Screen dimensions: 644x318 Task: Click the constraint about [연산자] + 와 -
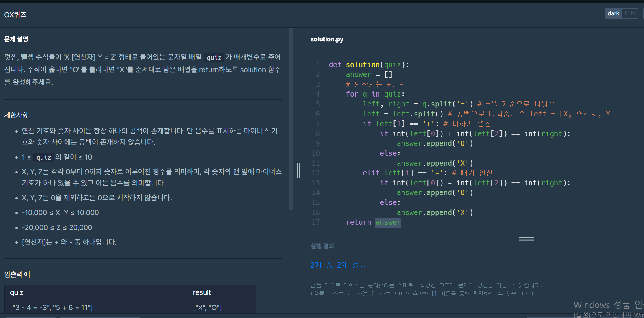pyautogui.click(x=69, y=242)
